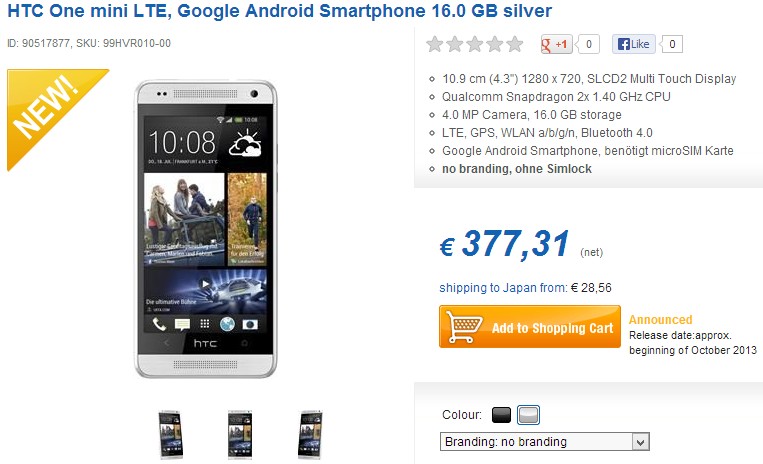Screen dimensions: 763x464
Task: Select the third rating star
Action: (474, 44)
